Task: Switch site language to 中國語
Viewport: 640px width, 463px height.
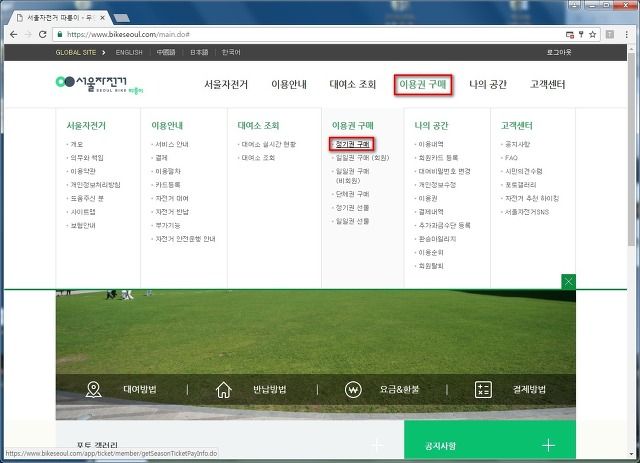Action: tap(166, 52)
